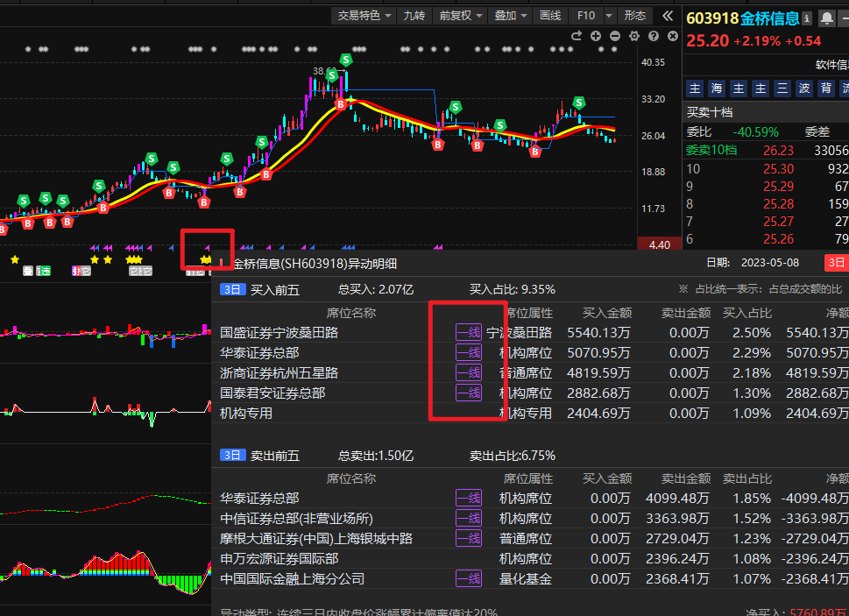Toggle the red 3日 button near date
This screenshot has height=616, width=849.
pyautogui.click(x=836, y=263)
